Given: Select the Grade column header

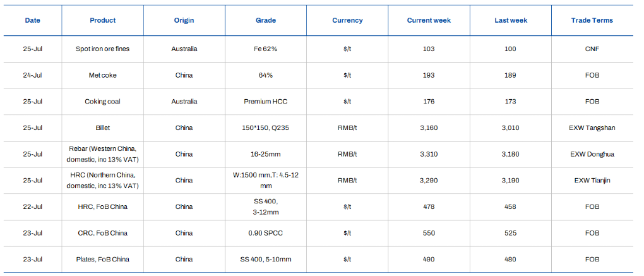Looking at the screenshot, I should (x=266, y=20).
